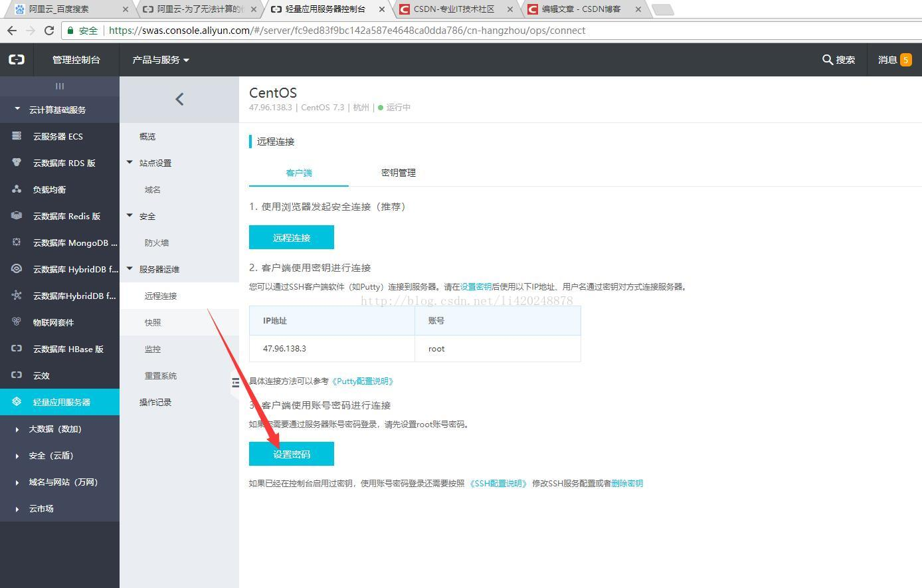Click the HBase database icon
The height and width of the screenshot is (588, 922).
(x=17, y=349)
